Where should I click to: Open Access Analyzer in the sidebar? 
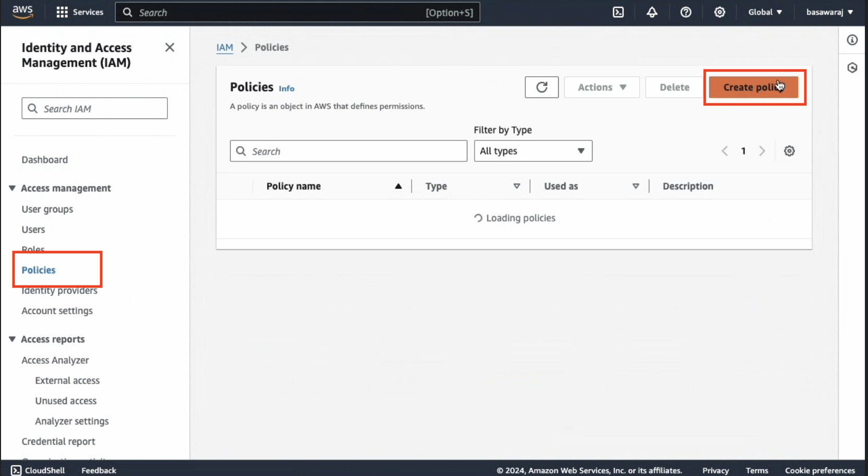[55, 360]
